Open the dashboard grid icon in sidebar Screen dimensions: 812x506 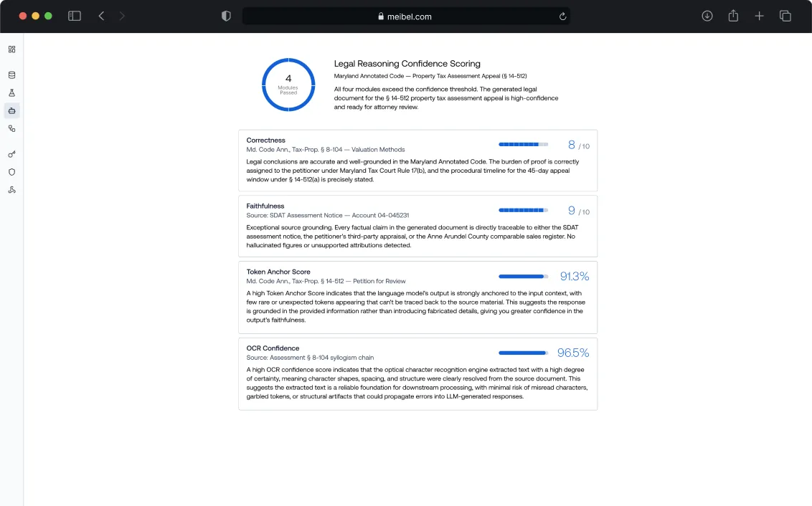click(11, 49)
